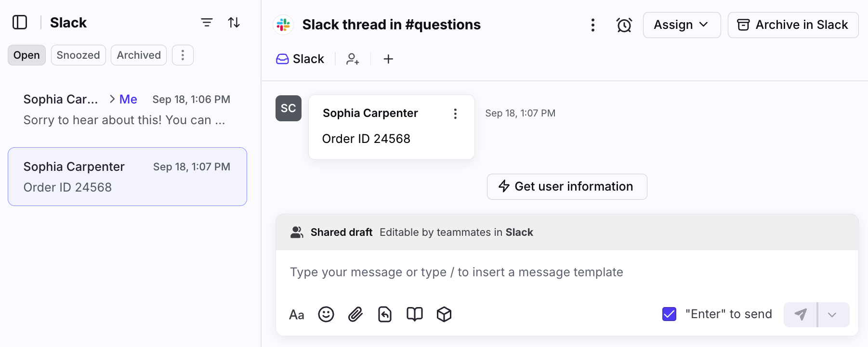Open the emoji picker
The image size is (868, 347).
326,314
